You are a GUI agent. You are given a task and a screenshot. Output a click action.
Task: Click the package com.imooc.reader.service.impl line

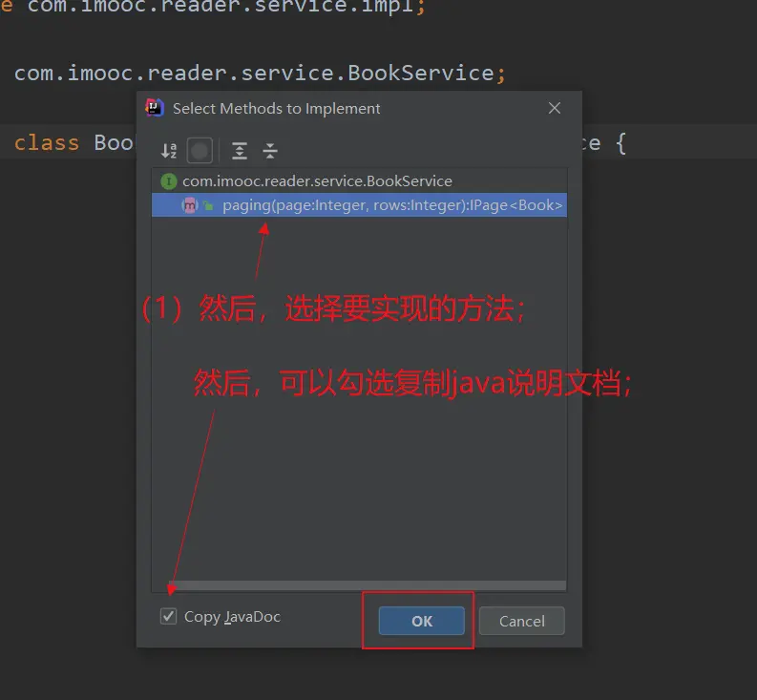pyautogui.click(x=213, y=7)
